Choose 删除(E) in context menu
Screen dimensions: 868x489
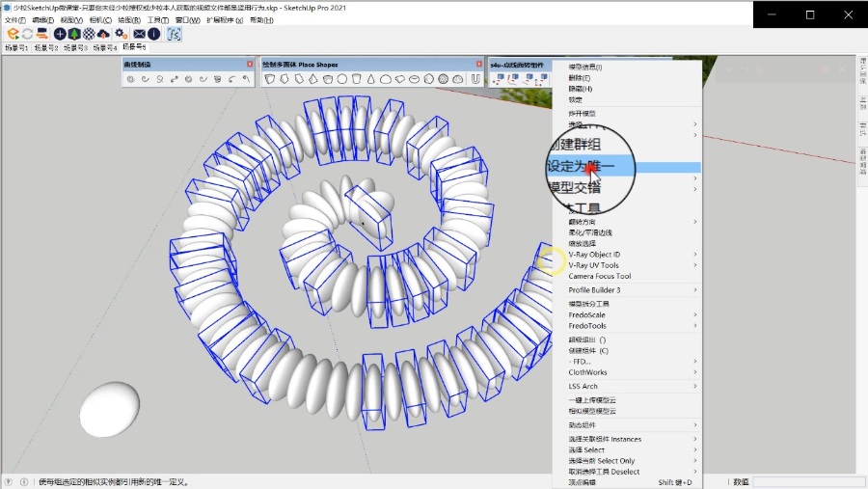pos(627,78)
